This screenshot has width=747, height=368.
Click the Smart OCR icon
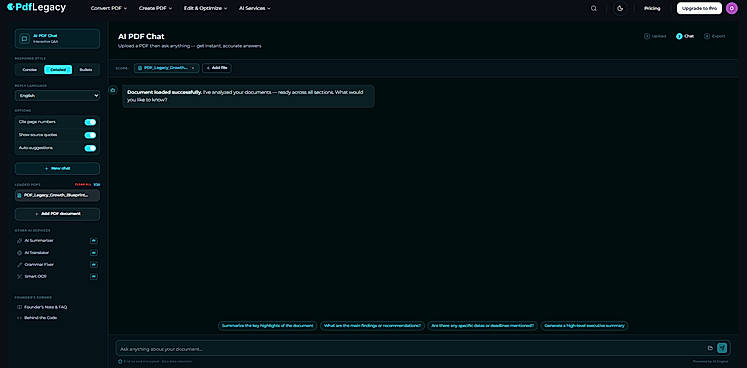[20, 276]
